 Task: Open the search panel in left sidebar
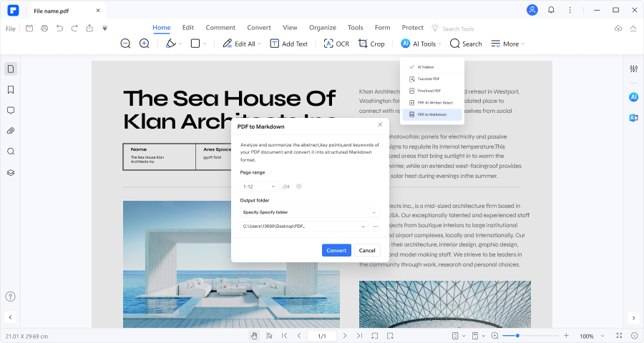[x=11, y=151]
